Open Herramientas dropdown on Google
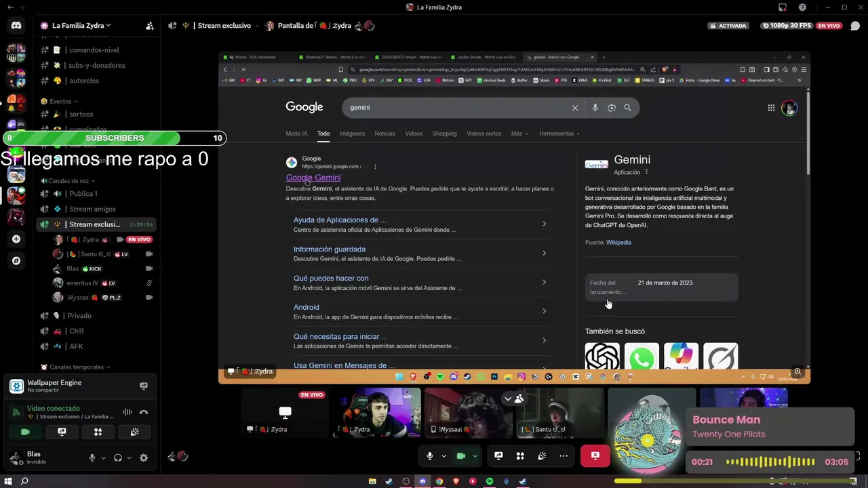868x488 pixels. tap(559, 134)
